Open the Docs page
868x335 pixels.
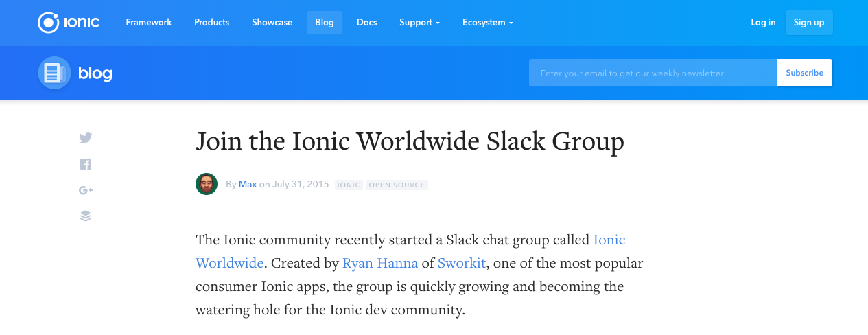pos(367,23)
